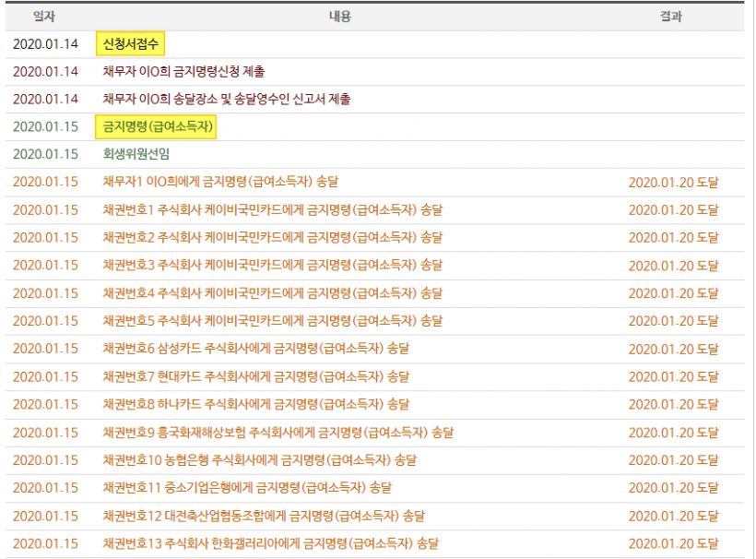Screen dimensions: 756x559
Task: Click 채권번호1 주식회사 케이비국민카드 송달 entry
Action: [x=272, y=209]
